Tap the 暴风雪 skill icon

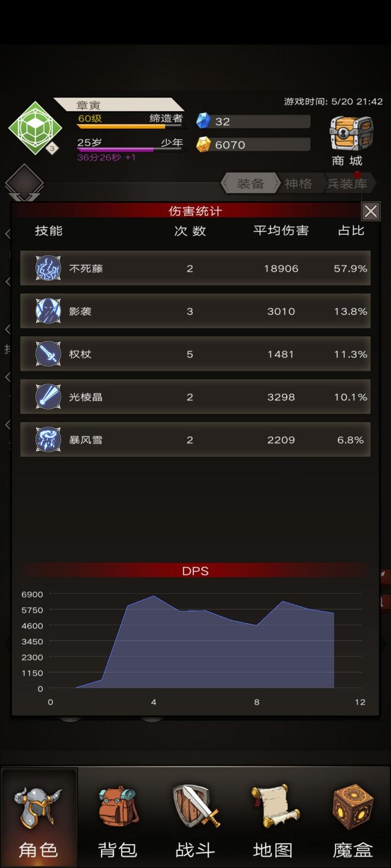[48, 439]
